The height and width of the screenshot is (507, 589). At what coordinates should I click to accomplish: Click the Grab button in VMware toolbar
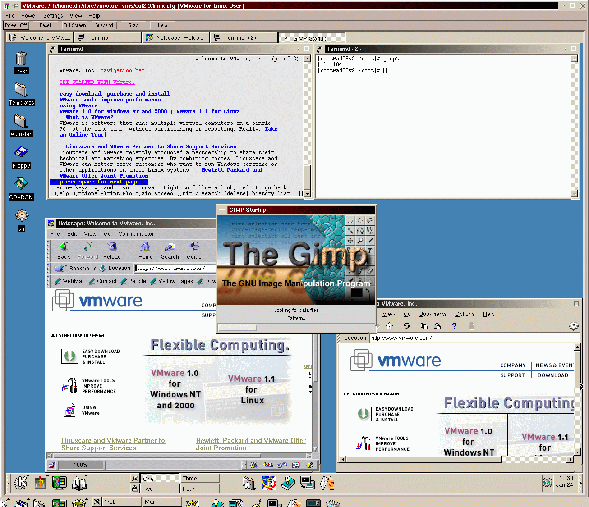[133, 25]
